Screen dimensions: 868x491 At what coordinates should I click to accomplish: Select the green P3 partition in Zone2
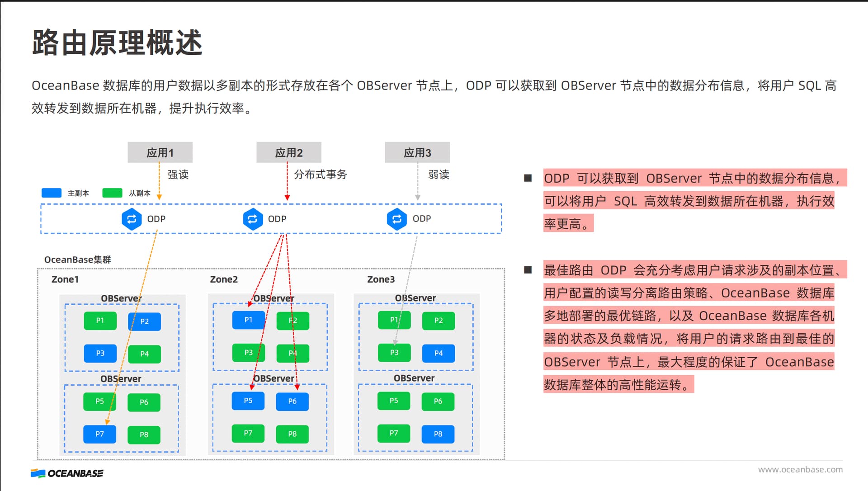tap(248, 353)
